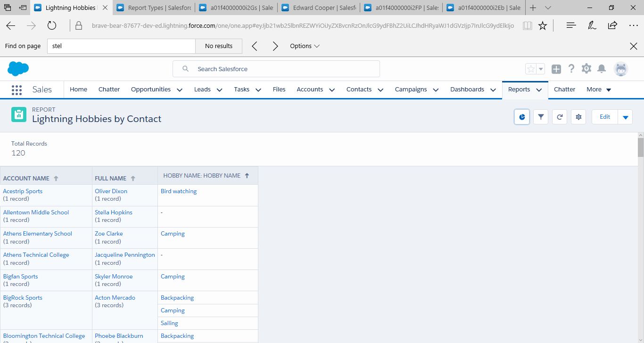This screenshot has width=644, height=343.
Task: Show the tab previews chevron
Action: click(548, 8)
